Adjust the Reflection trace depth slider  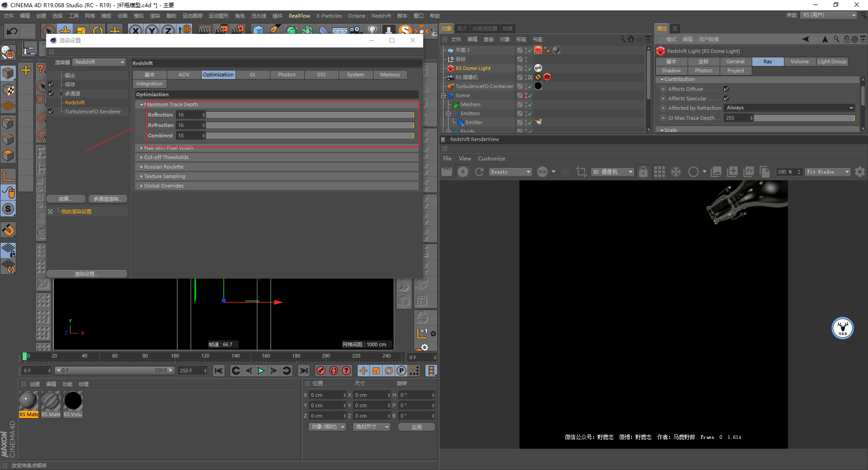310,115
